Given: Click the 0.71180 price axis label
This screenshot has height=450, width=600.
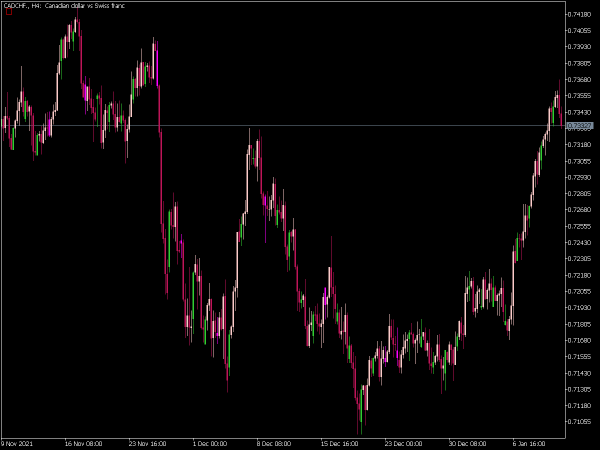Looking at the screenshot, I should tap(579, 406).
